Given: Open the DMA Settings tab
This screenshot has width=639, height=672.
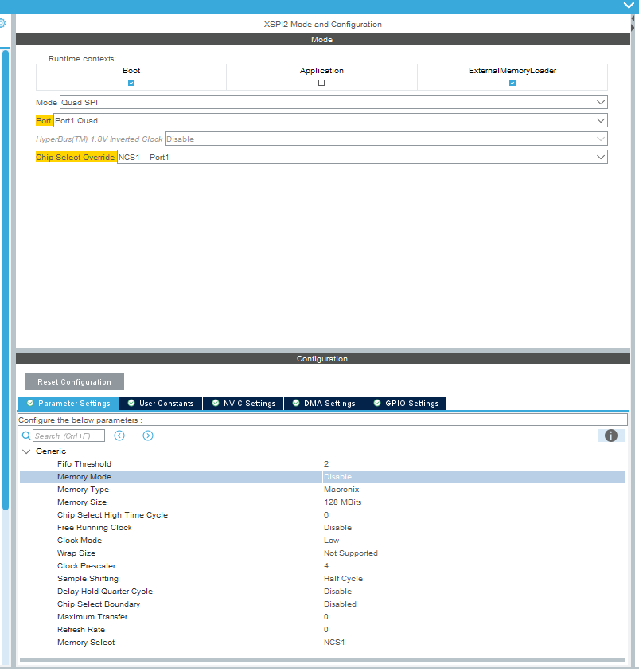Looking at the screenshot, I should tap(324, 404).
